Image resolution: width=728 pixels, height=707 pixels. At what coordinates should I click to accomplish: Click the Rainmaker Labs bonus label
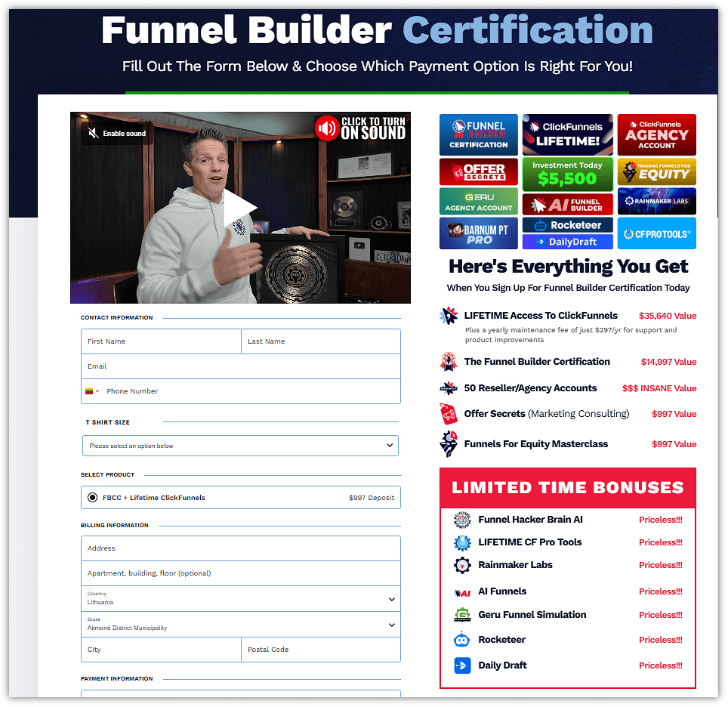(x=515, y=565)
